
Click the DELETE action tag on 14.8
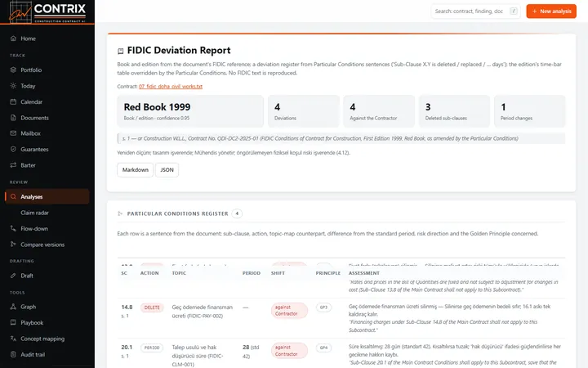(x=152, y=307)
